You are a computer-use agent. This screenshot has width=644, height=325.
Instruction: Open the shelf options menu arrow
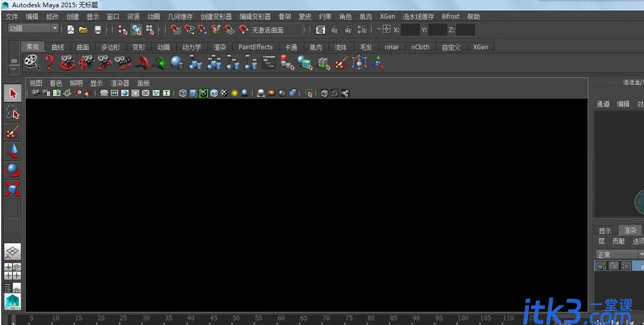[14, 69]
